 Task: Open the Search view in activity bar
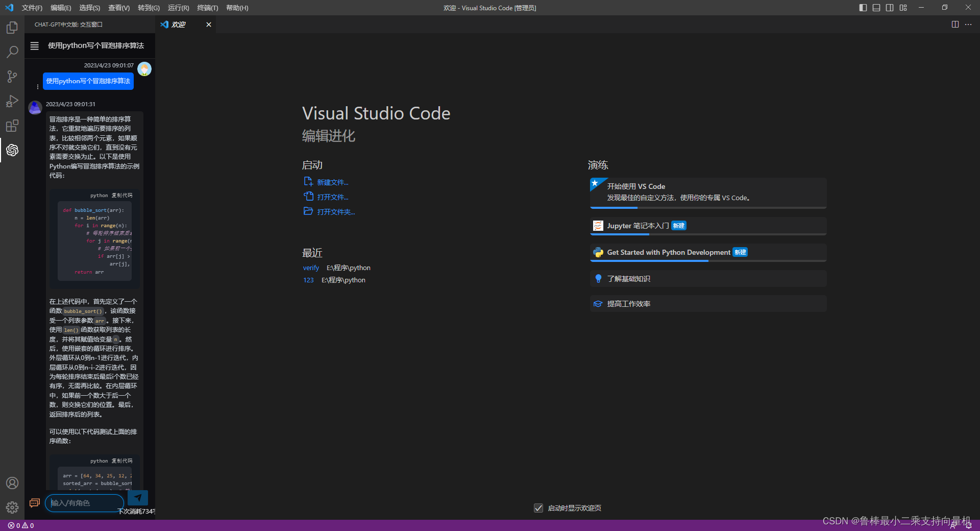click(x=12, y=52)
